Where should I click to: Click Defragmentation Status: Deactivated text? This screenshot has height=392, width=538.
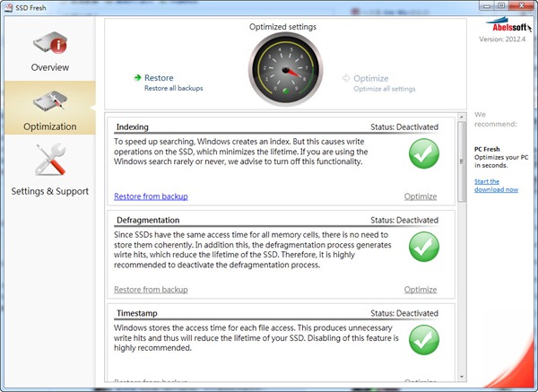404,220
